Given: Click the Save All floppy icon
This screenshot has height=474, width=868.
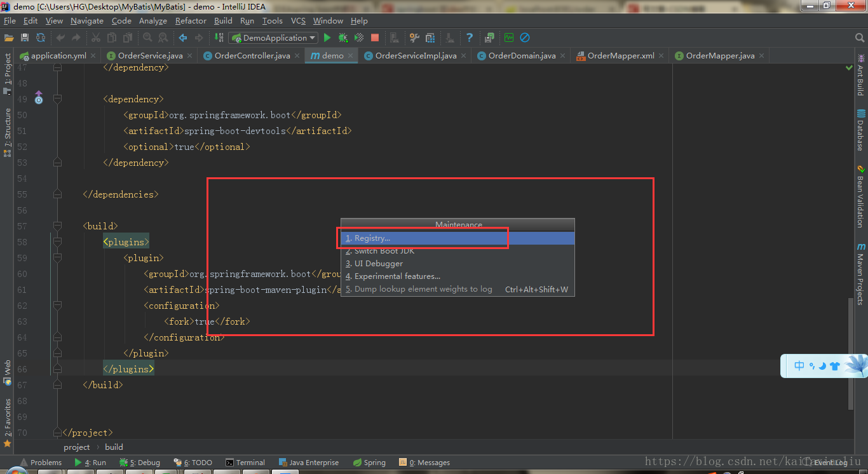Looking at the screenshot, I should (25, 37).
